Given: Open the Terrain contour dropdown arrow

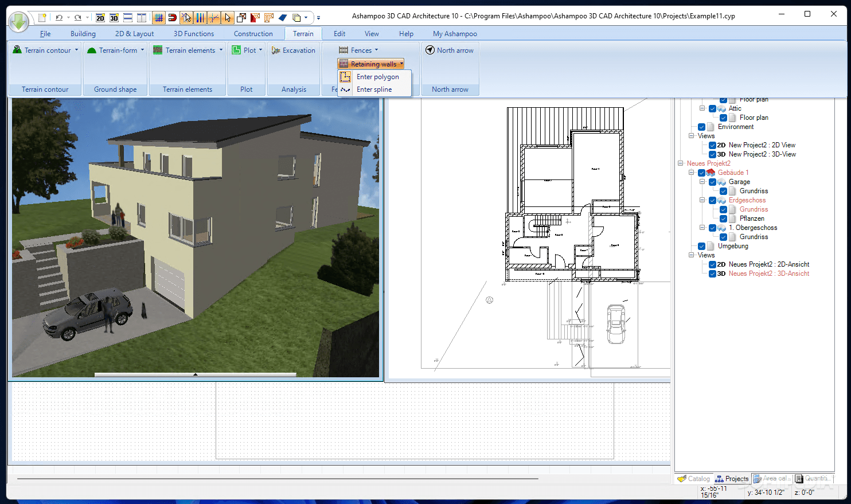Looking at the screenshot, I should coord(76,50).
